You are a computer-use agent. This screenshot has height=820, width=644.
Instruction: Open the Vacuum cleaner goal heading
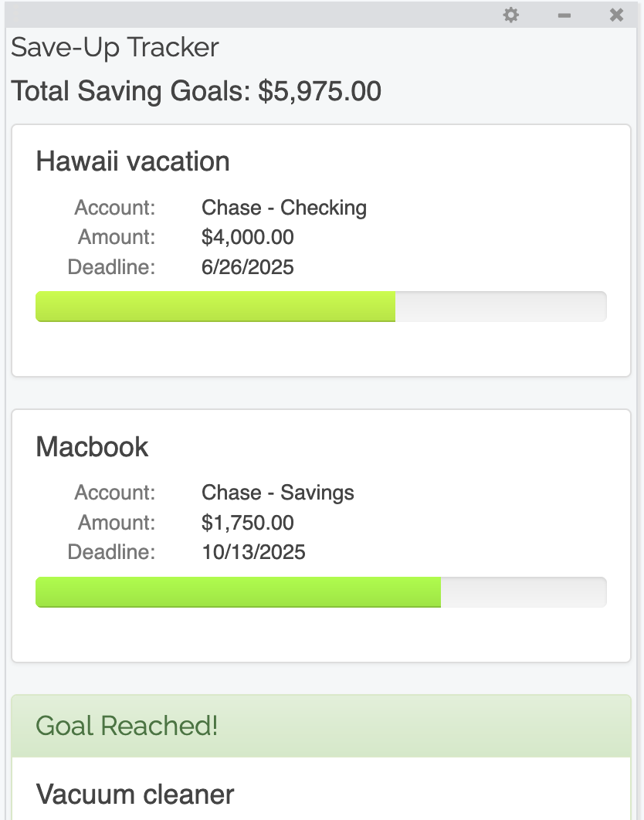[135, 794]
